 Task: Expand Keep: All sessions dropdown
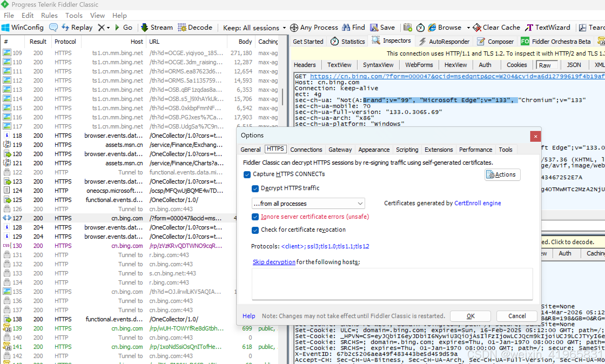(x=284, y=28)
